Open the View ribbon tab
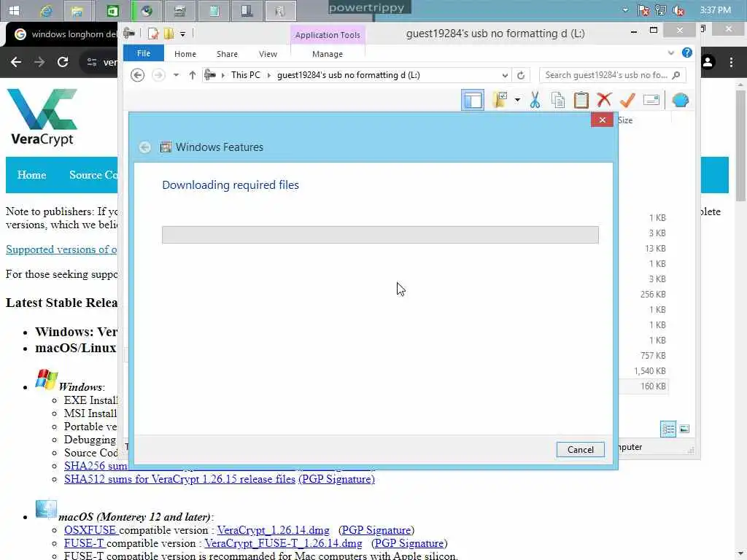The image size is (747, 560). [268, 54]
